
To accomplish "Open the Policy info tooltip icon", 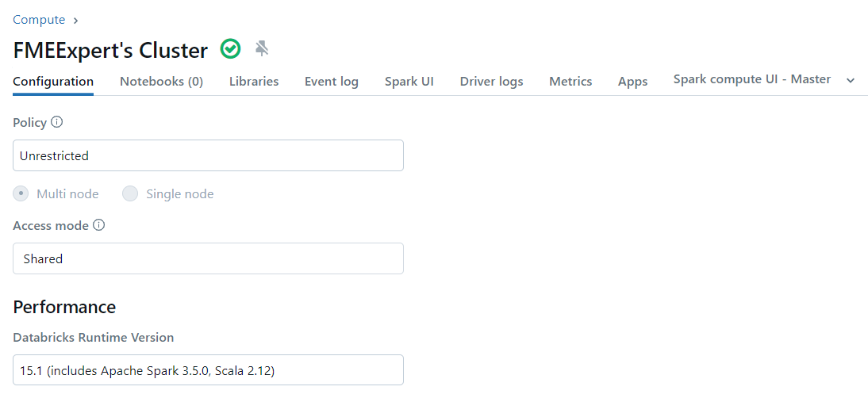I will point(56,122).
